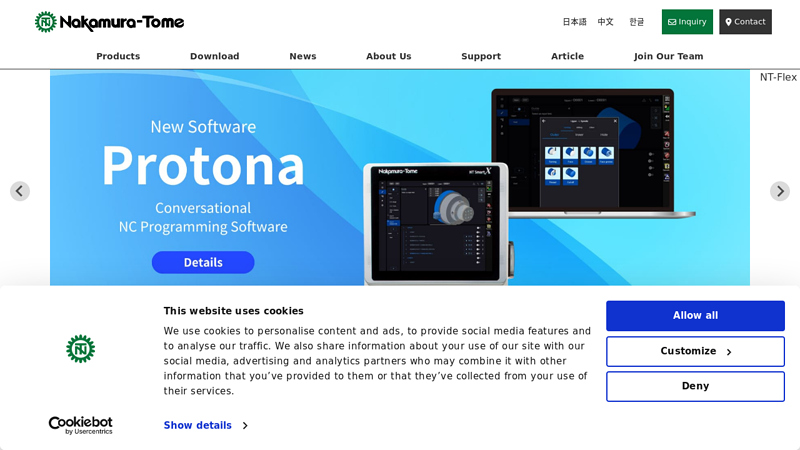Click the Nakamura-Tome logo
The width and height of the screenshot is (800, 450).
[x=109, y=22]
